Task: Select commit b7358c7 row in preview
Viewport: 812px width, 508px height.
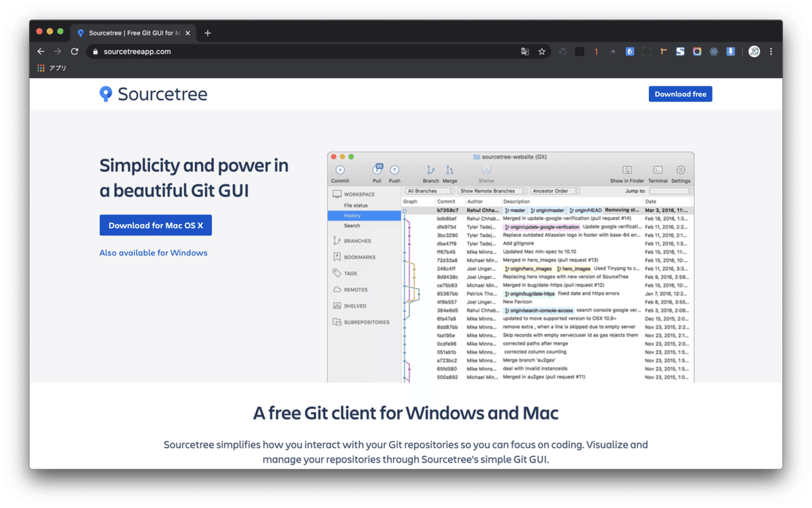Action: point(547,211)
